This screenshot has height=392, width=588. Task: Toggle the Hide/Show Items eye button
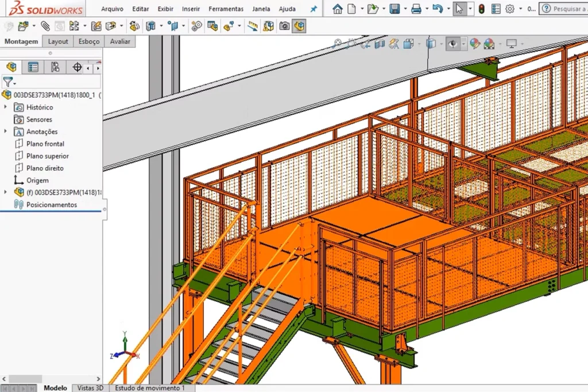coord(453,44)
